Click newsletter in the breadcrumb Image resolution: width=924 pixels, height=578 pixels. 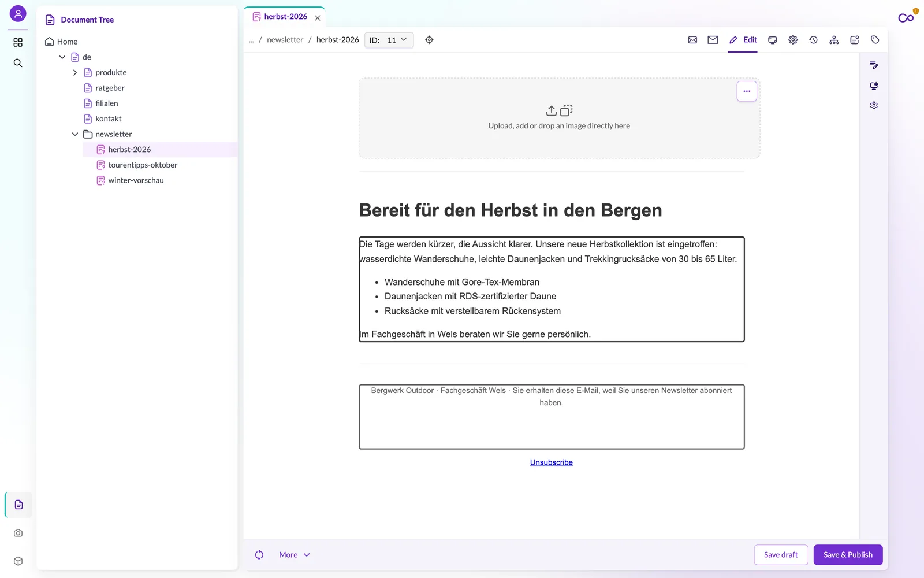(285, 40)
